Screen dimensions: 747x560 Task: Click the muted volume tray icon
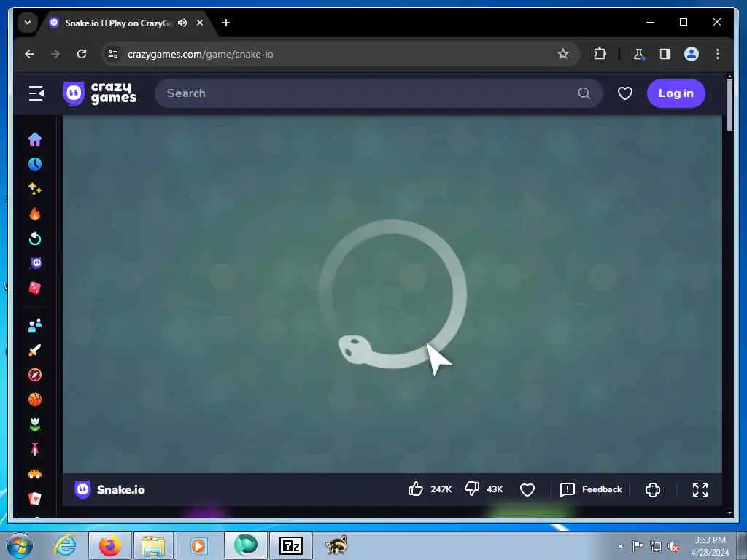(673, 546)
